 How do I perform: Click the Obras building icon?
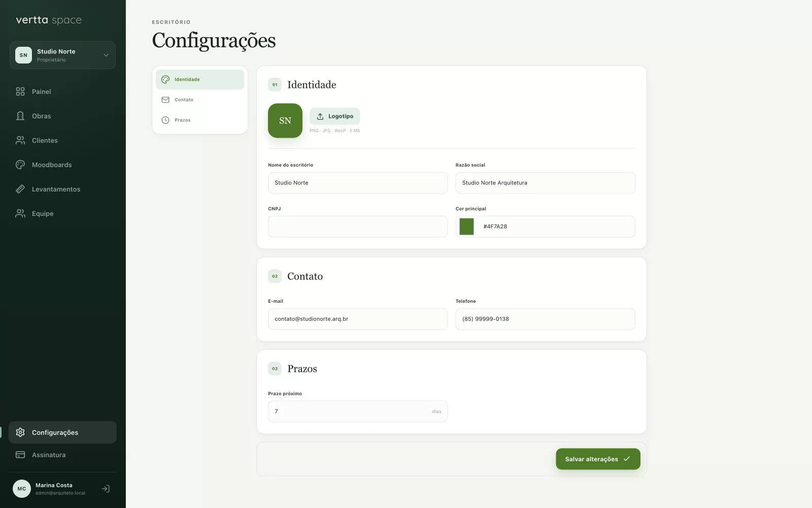(x=20, y=116)
